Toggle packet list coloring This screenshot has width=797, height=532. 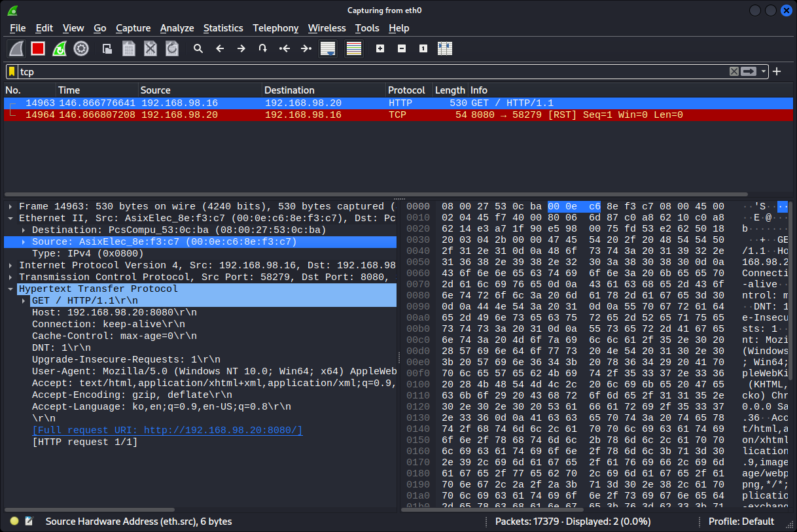[x=353, y=48]
